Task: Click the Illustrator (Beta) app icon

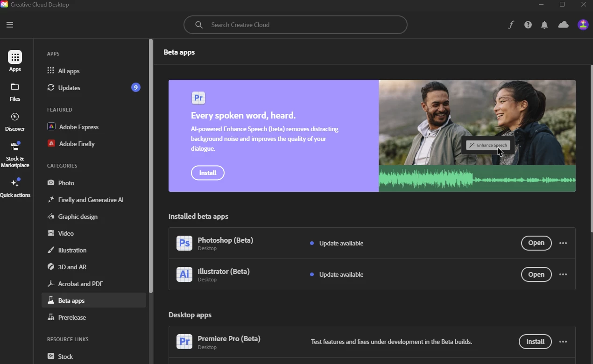Action: (184, 274)
